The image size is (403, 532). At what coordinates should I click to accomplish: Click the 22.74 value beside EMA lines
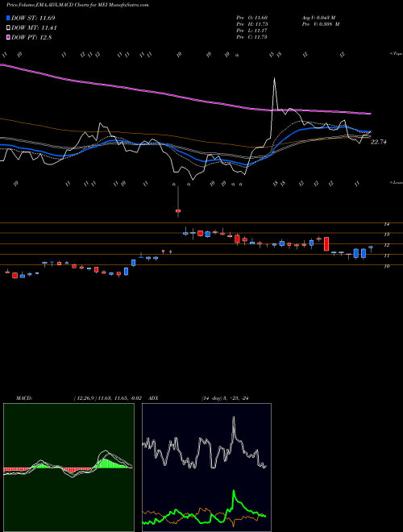tap(378, 142)
